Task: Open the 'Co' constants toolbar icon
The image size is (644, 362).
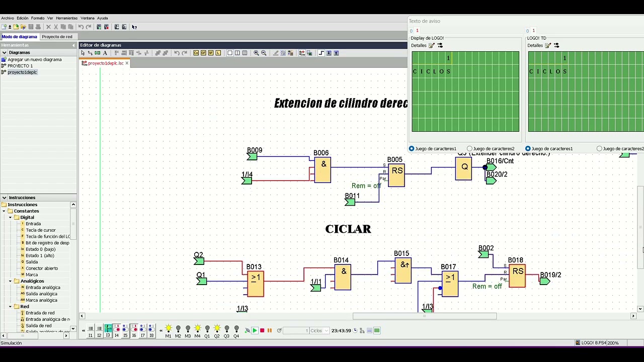Action: click(196, 53)
